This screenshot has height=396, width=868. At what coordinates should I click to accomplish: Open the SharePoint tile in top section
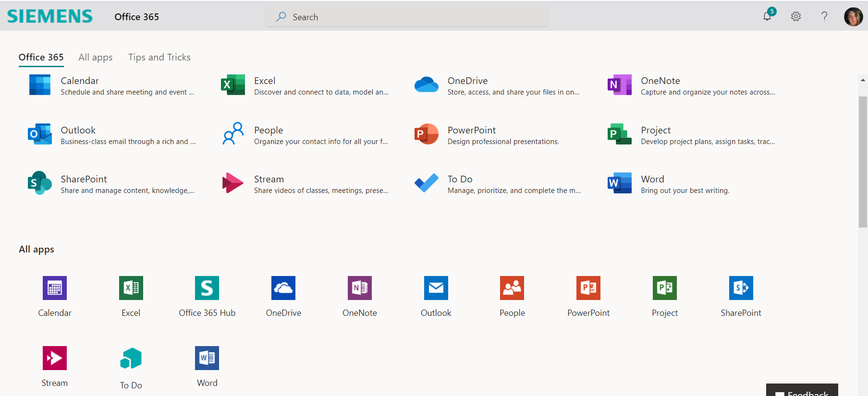coord(111,184)
